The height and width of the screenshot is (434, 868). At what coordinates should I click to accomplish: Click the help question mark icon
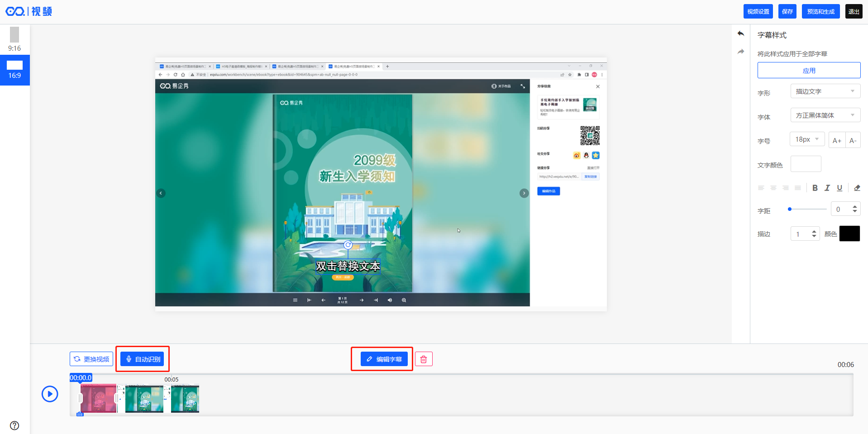14,425
